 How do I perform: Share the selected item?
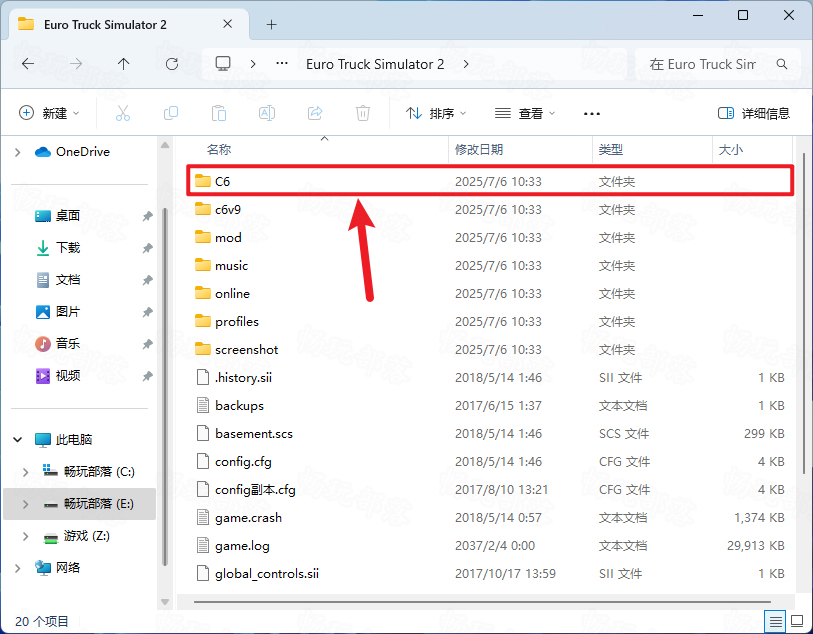[315, 113]
